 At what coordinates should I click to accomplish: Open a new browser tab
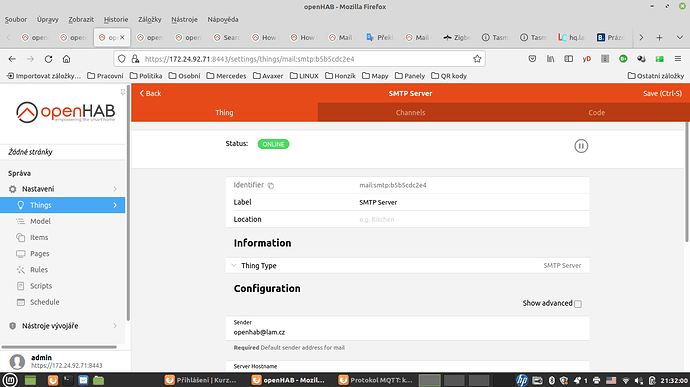(x=659, y=37)
